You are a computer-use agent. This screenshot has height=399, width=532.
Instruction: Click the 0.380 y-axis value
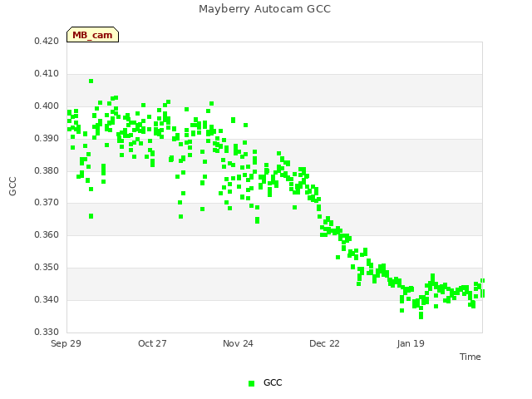click(x=47, y=170)
